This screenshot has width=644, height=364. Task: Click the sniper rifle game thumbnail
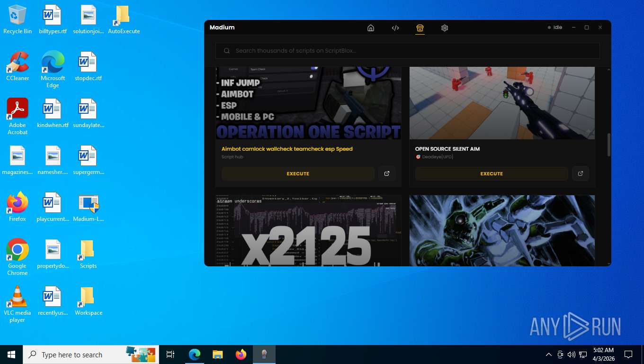(x=502, y=103)
